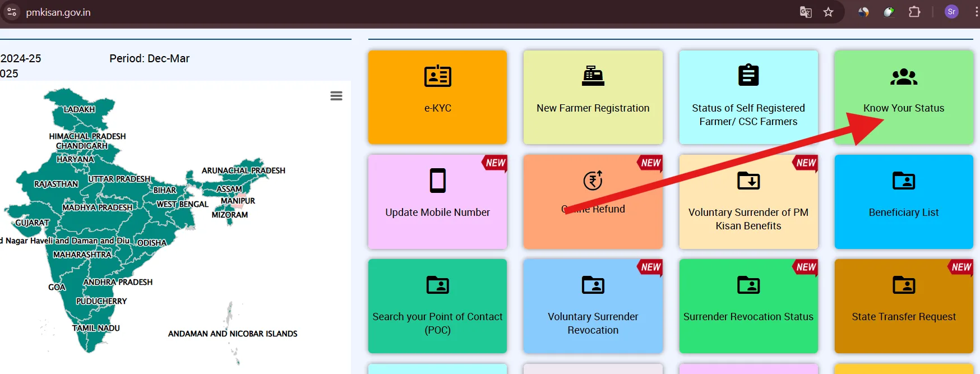Open the map chart hamburger menu
The image size is (980, 374).
(336, 96)
